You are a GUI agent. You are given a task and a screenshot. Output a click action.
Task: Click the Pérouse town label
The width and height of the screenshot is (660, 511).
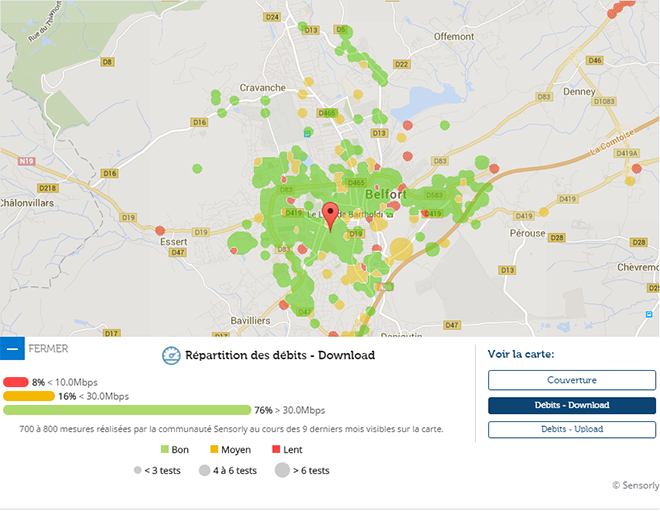click(527, 233)
